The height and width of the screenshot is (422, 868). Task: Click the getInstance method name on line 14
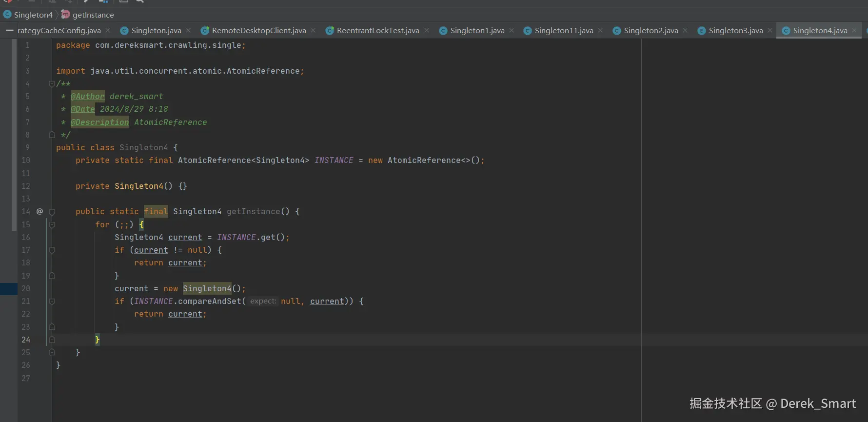tap(254, 211)
